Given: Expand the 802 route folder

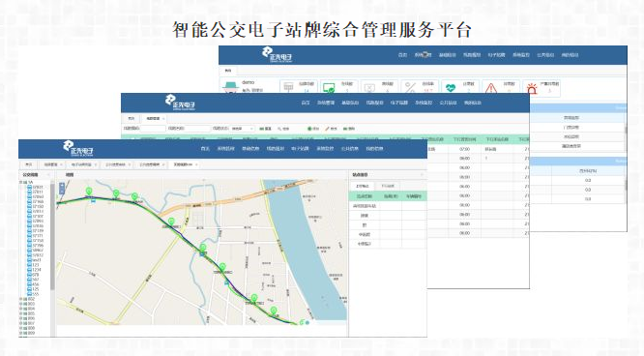Looking at the screenshot, I should (21, 299).
